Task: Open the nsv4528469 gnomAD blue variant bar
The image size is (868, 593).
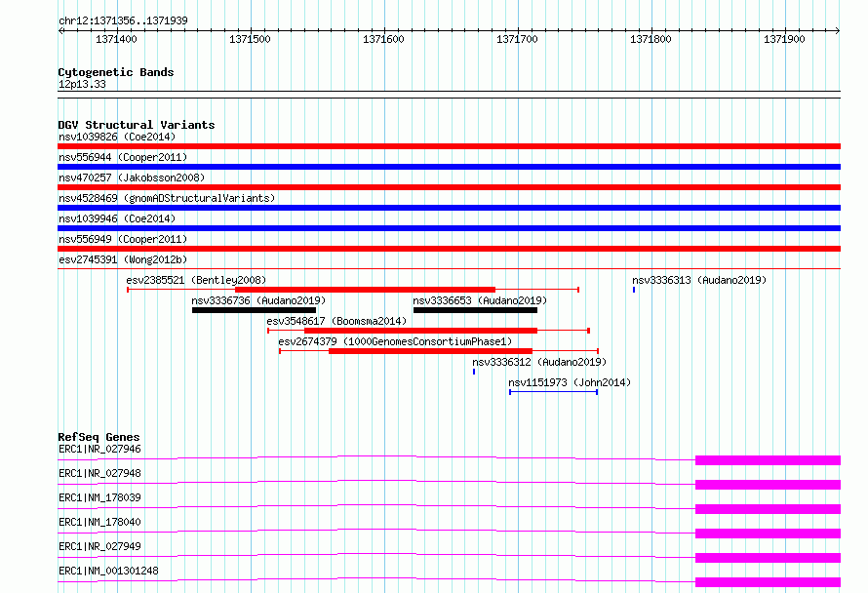Action: pyautogui.click(x=449, y=208)
